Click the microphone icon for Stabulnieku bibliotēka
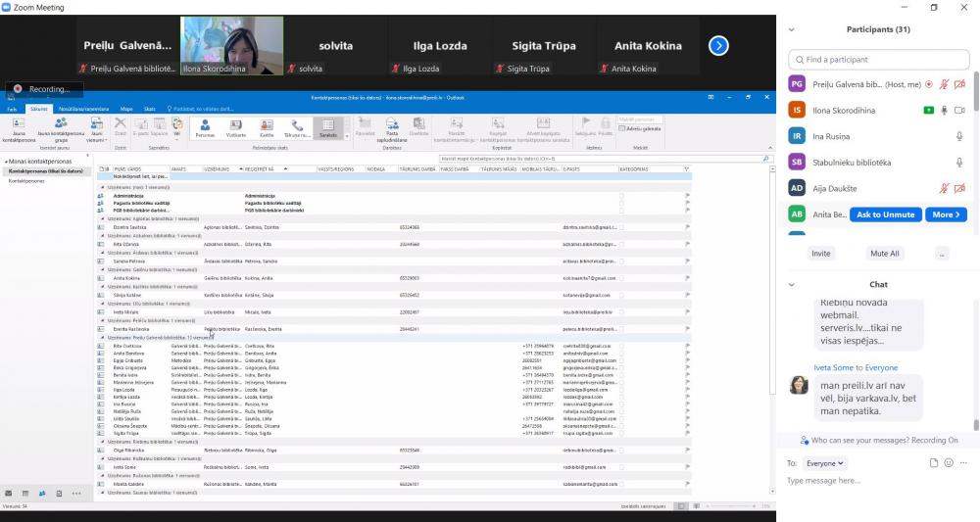The image size is (980, 522). pyautogui.click(x=959, y=163)
